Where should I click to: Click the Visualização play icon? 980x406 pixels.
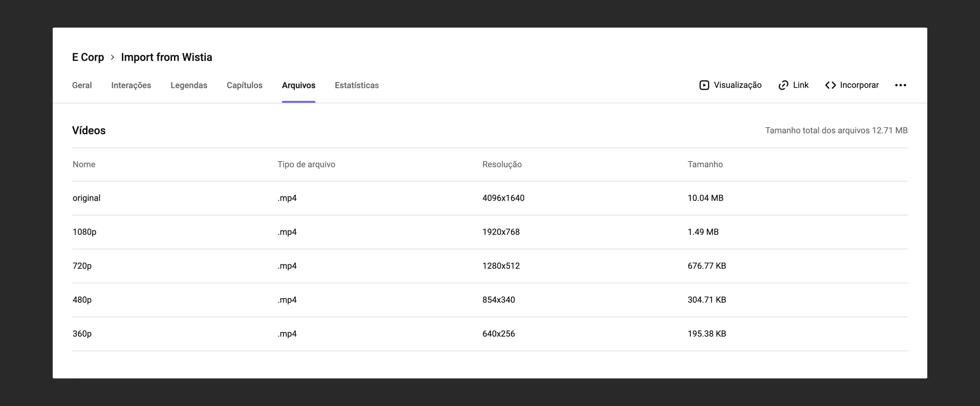coord(704,85)
